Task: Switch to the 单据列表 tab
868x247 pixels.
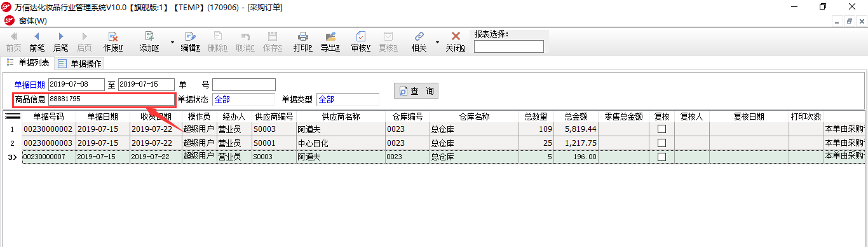Action: click(28, 62)
